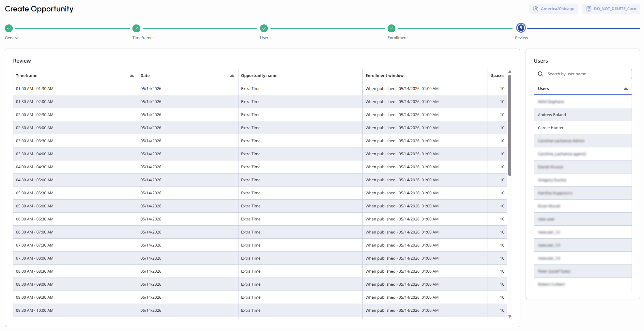Click the 01:30 AM - 02:00 AM timeframe cell

[x=75, y=102]
